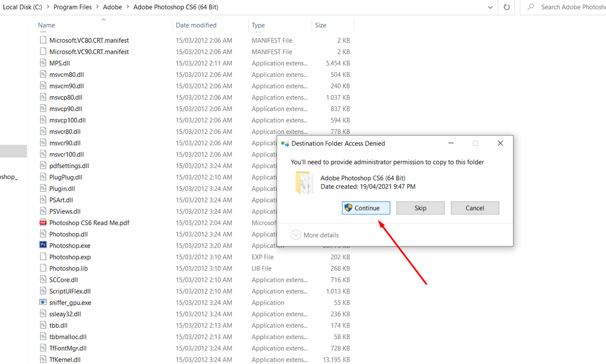Click the refresh icon beside address bar
Viewport: 606px width, 364px height.
[x=506, y=7]
